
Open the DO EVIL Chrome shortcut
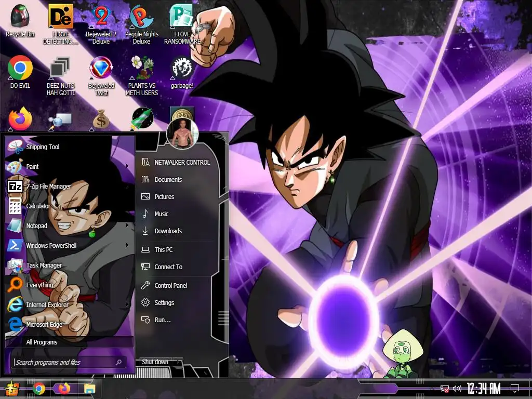20,72
